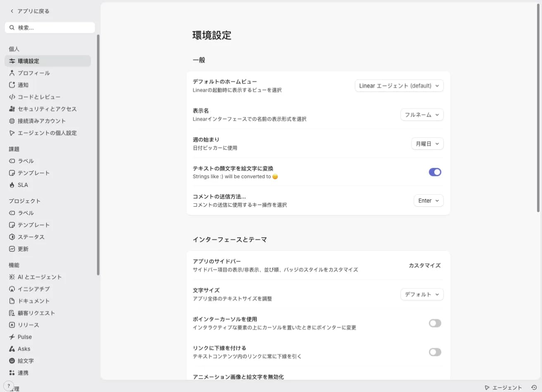Click the history clock icon at bottom right
The width and height of the screenshot is (542, 392).
pyautogui.click(x=534, y=387)
